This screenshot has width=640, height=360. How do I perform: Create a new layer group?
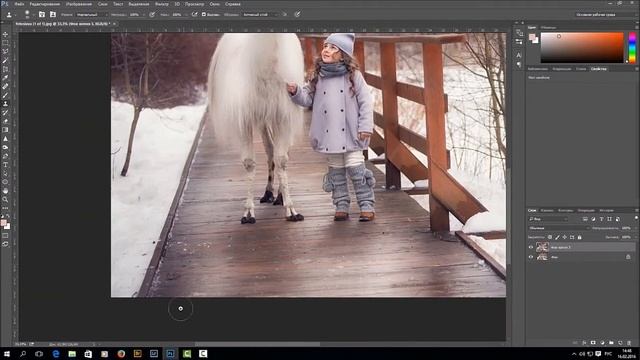(x=611, y=342)
